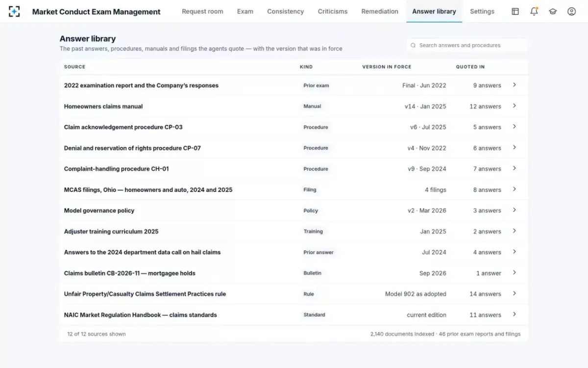Open the Settings tab

[x=482, y=11]
